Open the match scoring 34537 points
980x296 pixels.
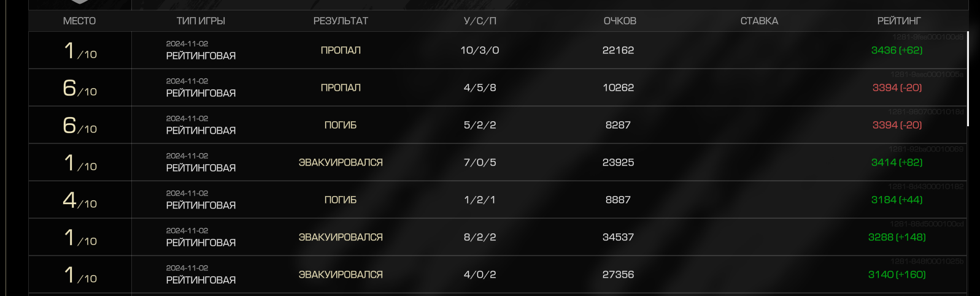pyautogui.click(x=498, y=237)
